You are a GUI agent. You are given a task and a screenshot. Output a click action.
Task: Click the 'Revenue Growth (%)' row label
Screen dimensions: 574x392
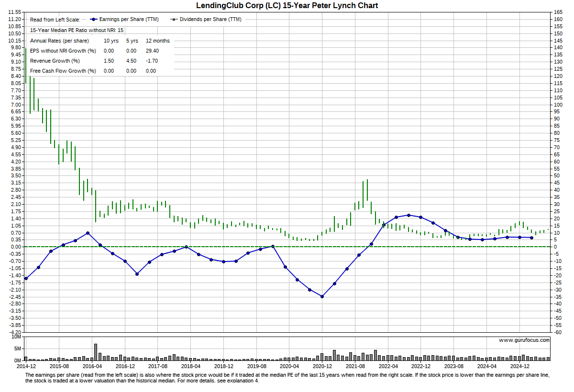[55, 61]
